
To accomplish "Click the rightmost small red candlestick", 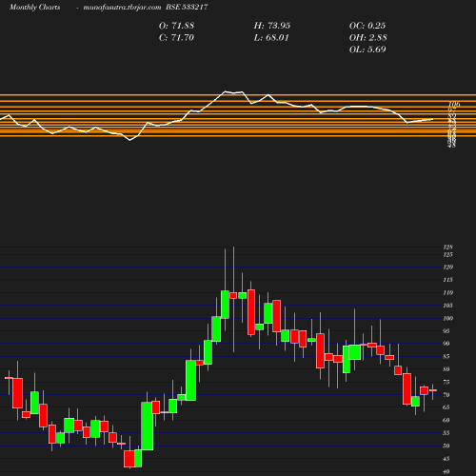I will [433, 390].
